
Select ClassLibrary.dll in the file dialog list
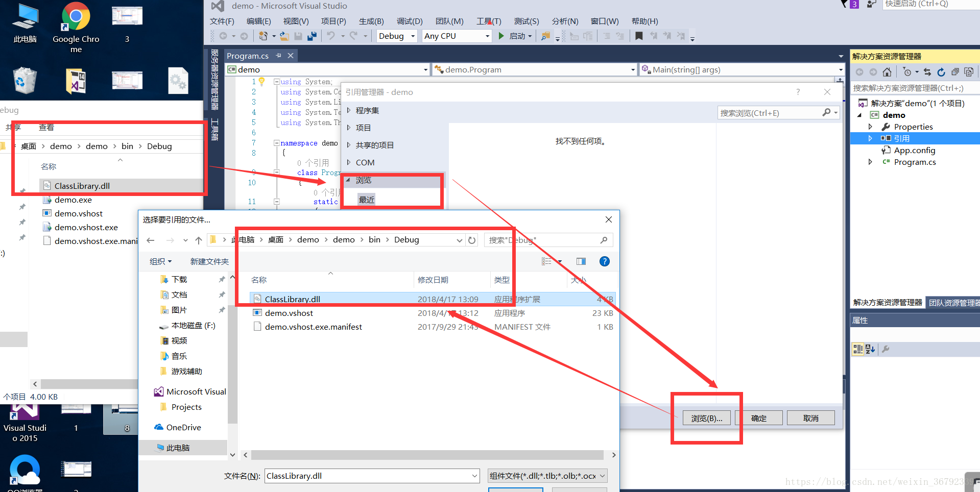click(x=433, y=299)
